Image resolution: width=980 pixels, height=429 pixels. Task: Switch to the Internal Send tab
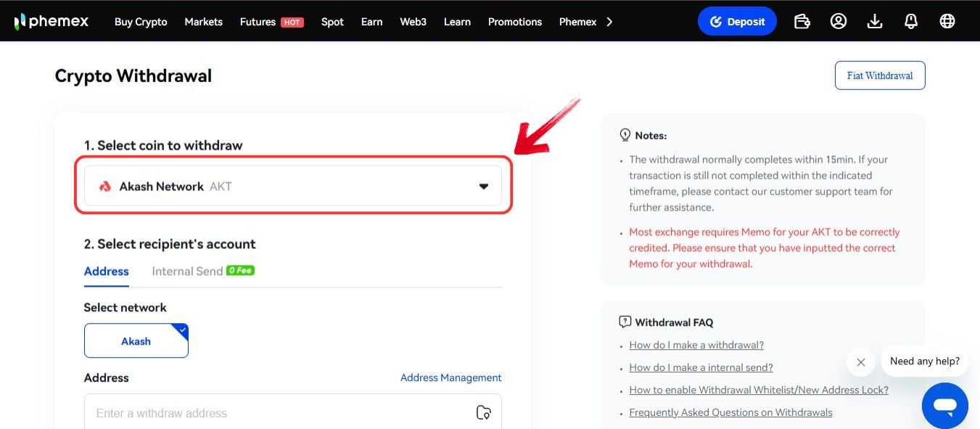click(187, 271)
